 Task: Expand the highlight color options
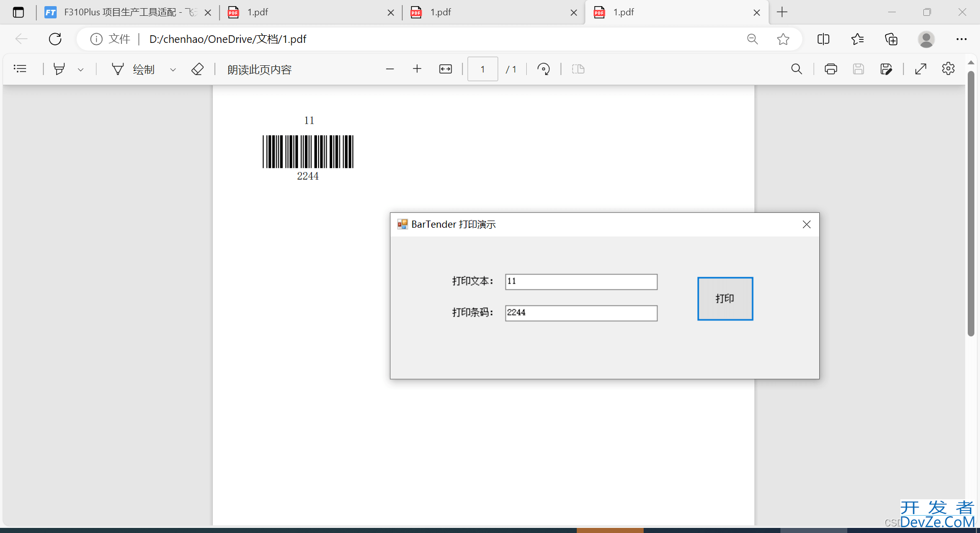(81, 69)
